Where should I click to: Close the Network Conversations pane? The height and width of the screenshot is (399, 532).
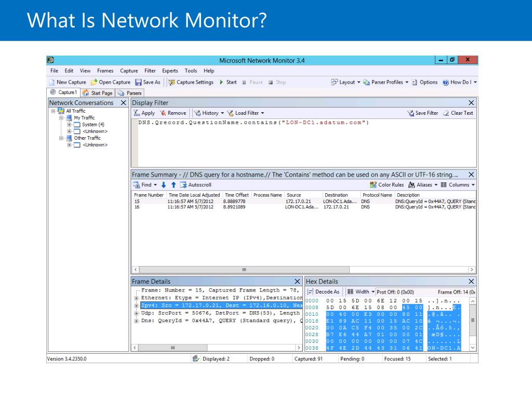(x=124, y=102)
